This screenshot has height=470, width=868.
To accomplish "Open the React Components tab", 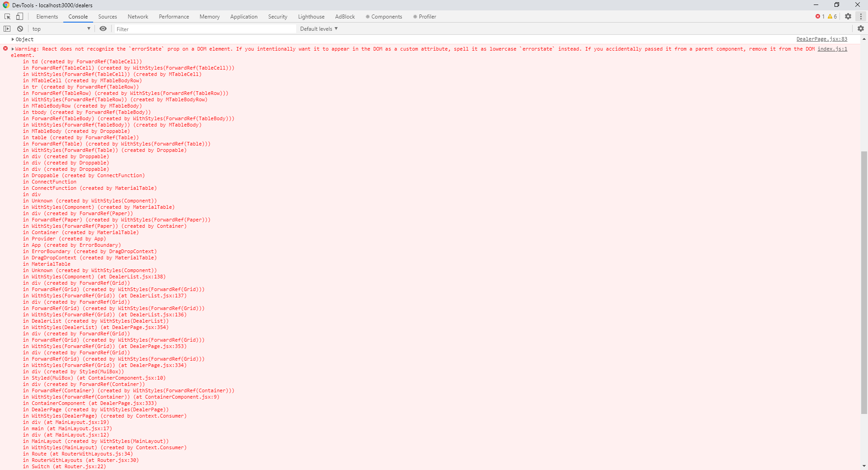I will click(384, 17).
